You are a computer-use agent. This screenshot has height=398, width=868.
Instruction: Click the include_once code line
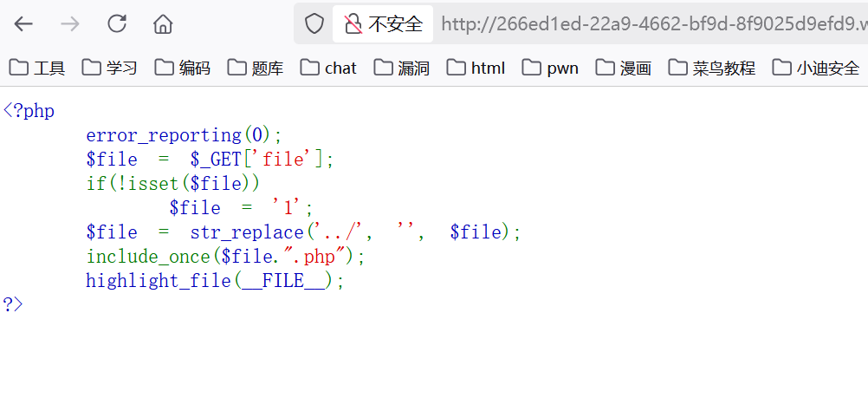click(x=226, y=256)
